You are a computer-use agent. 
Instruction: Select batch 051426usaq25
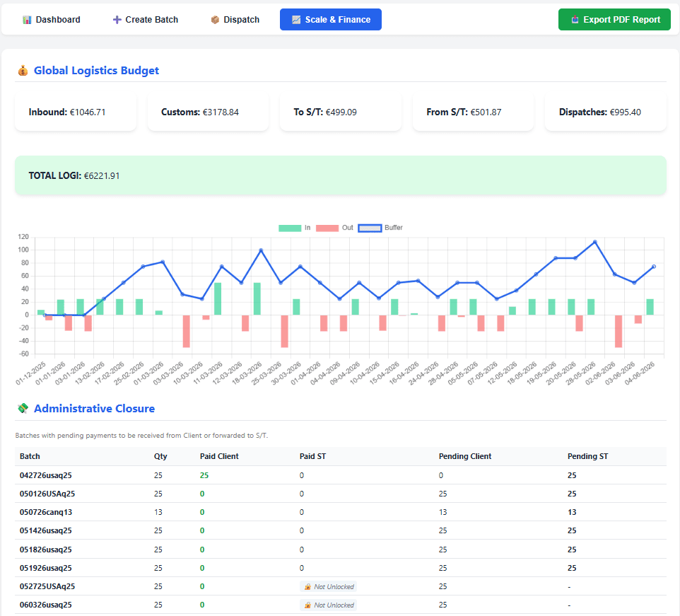tap(45, 530)
